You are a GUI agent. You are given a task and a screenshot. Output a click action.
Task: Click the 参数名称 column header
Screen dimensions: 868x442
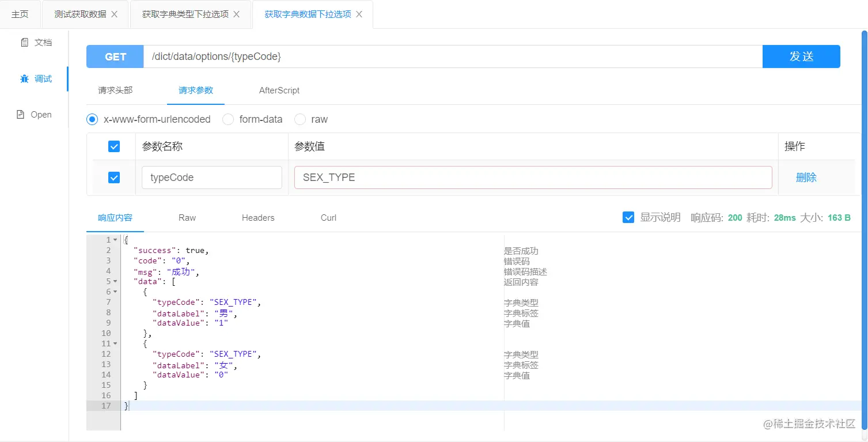coord(162,146)
